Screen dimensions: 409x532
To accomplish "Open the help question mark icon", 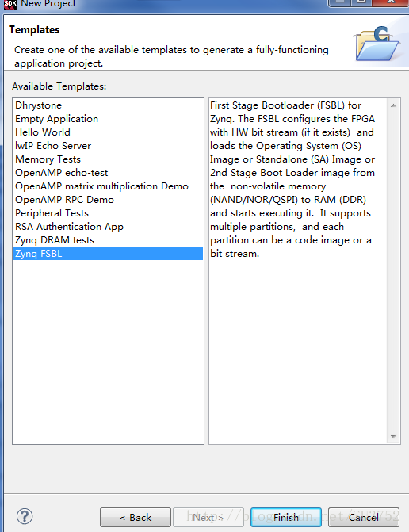I will tap(25, 516).
